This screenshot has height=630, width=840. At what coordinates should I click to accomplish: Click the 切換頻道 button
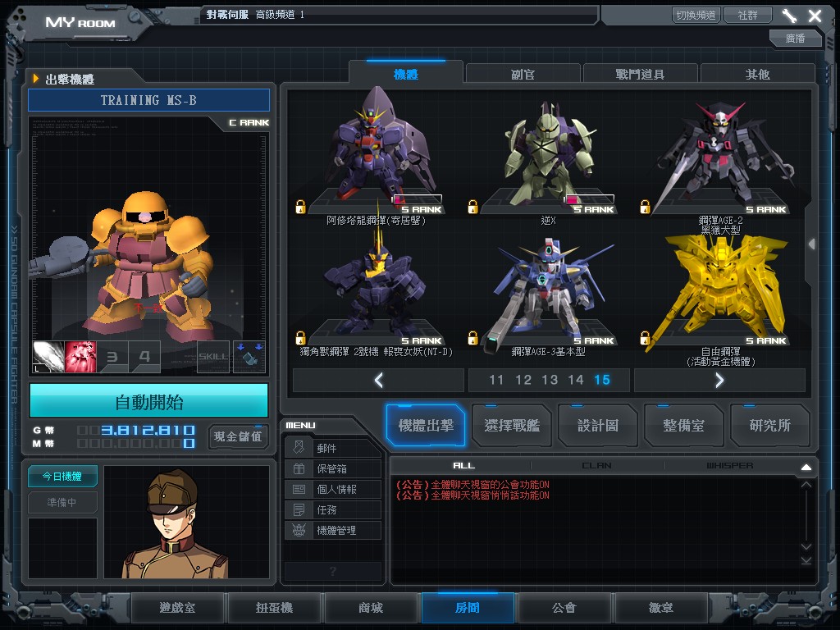[x=696, y=15]
